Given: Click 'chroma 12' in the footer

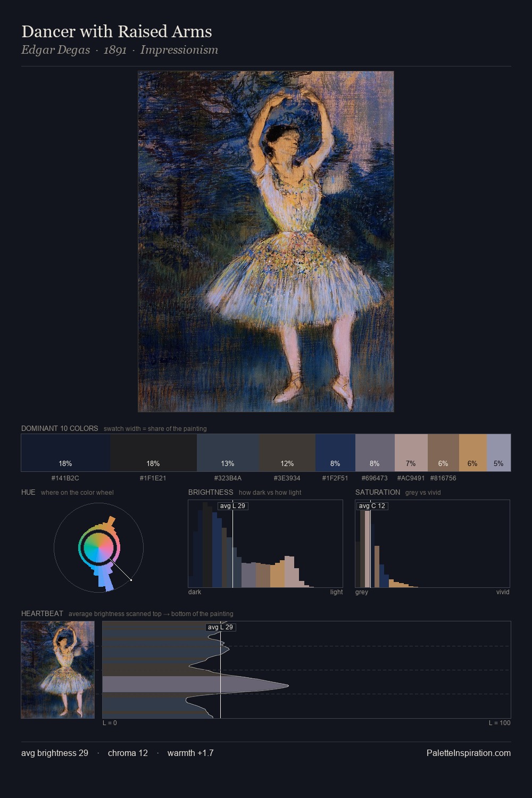Looking at the screenshot, I should pyautogui.click(x=128, y=753).
